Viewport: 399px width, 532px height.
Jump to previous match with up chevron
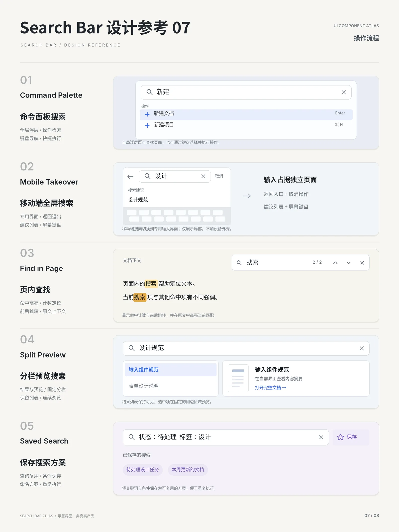point(335,263)
